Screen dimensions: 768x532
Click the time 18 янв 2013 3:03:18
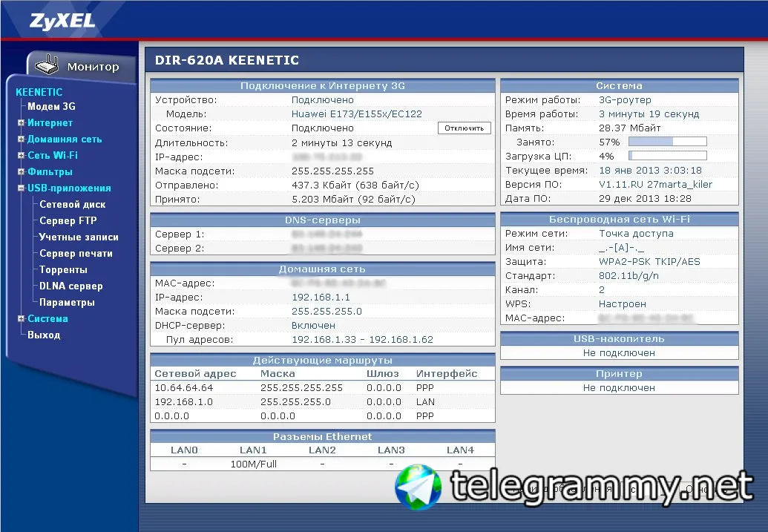(650, 171)
